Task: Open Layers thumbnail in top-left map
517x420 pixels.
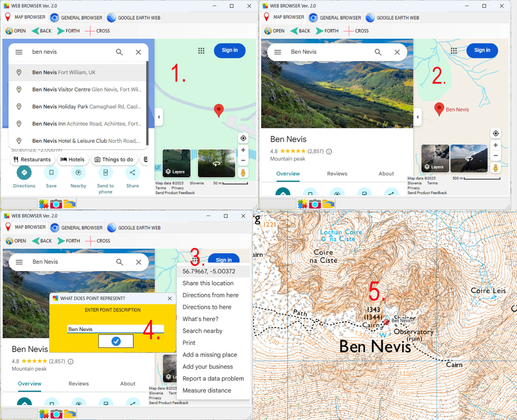Action: point(176,163)
